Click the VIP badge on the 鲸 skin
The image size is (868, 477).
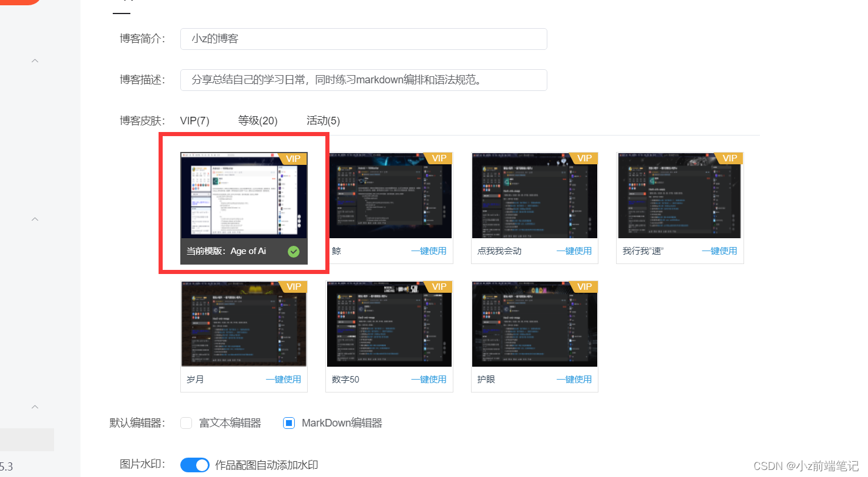point(439,158)
